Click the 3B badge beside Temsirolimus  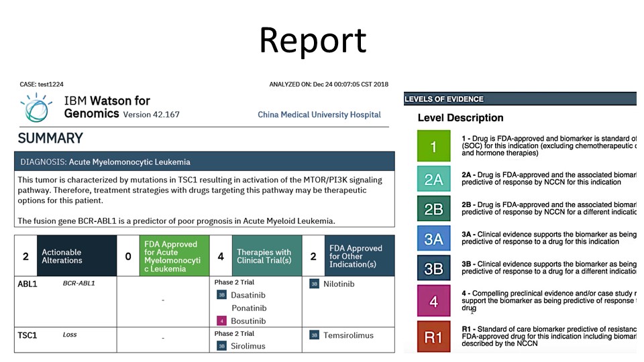[314, 335]
